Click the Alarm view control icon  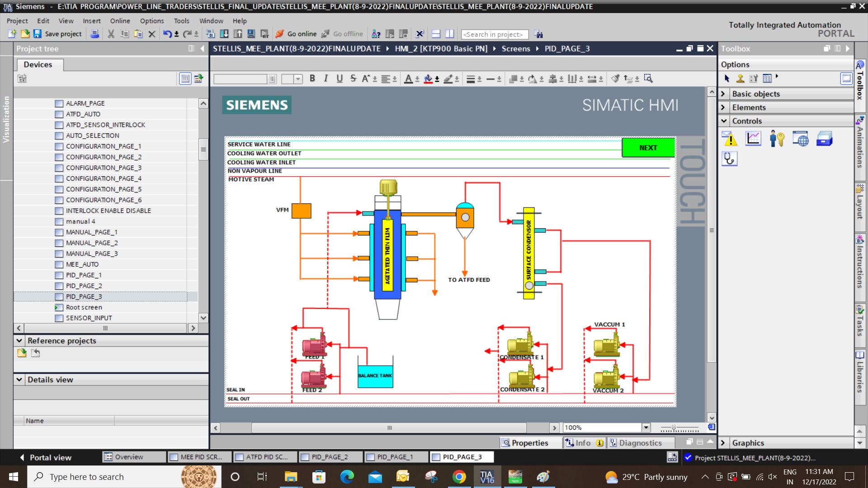point(730,139)
